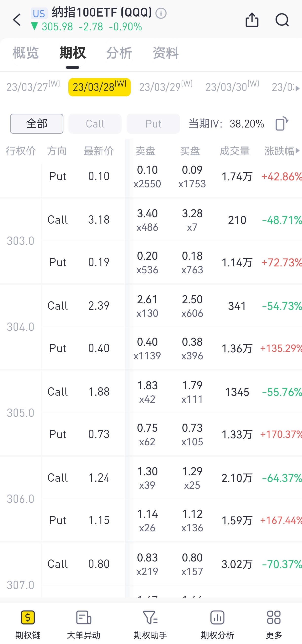Expand more expiry dates arrow
Image resolution: width=302 pixels, height=644 pixels.
point(297,88)
